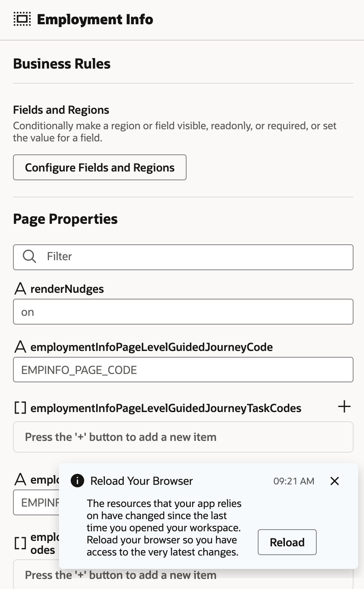The image size is (364, 589).
Task: Click the EMPINFO_PAGE_CODE input field
Action: pos(183,370)
